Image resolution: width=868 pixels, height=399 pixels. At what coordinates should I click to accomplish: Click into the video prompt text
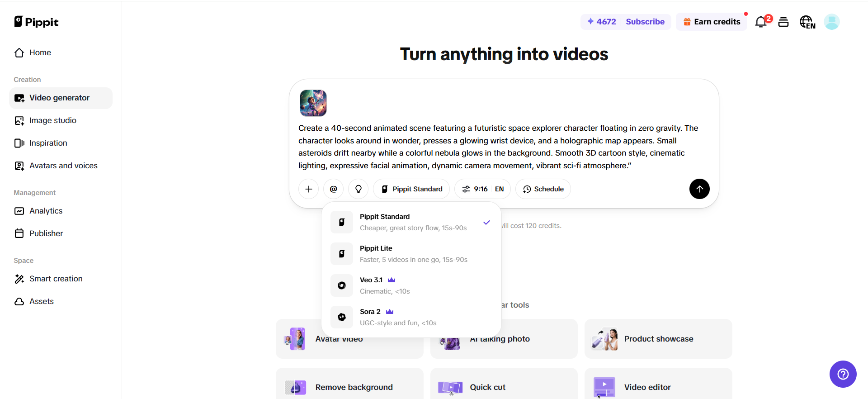(498, 147)
